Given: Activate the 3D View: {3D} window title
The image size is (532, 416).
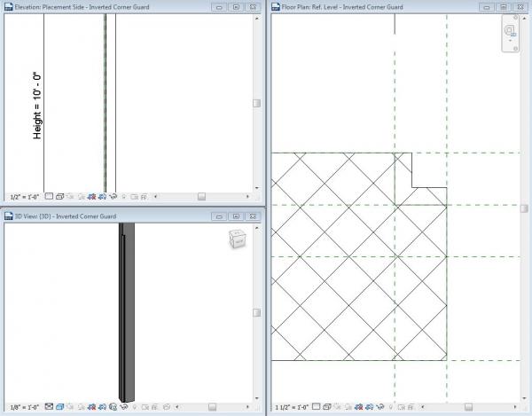Looking at the screenshot, I should point(65,216).
